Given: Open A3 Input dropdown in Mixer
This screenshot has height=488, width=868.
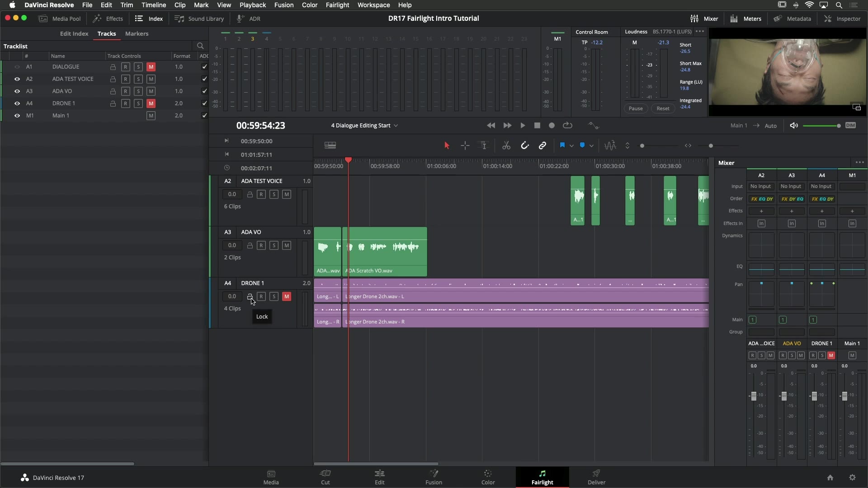Looking at the screenshot, I should coord(791,187).
